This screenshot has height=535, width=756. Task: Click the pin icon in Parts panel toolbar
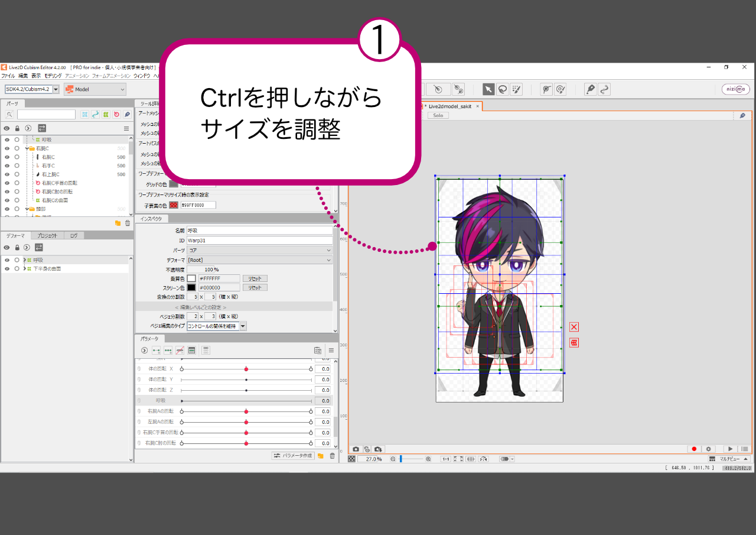[127, 114]
